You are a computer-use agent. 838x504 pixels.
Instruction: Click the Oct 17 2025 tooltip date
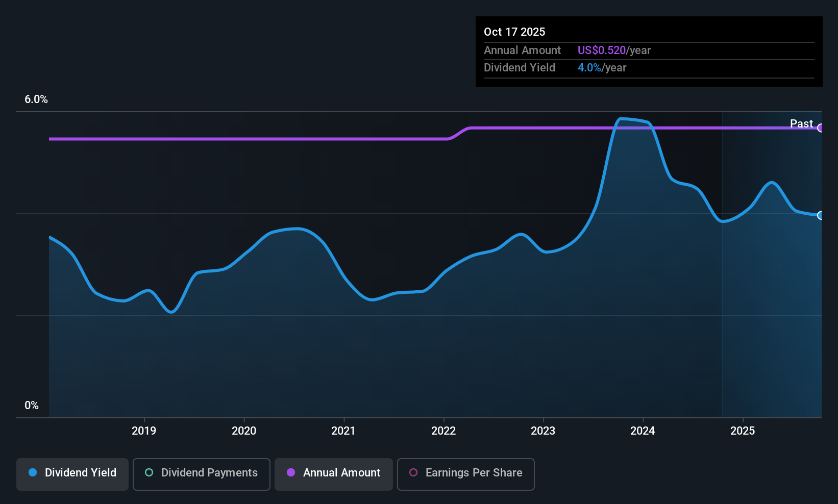[514, 32]
